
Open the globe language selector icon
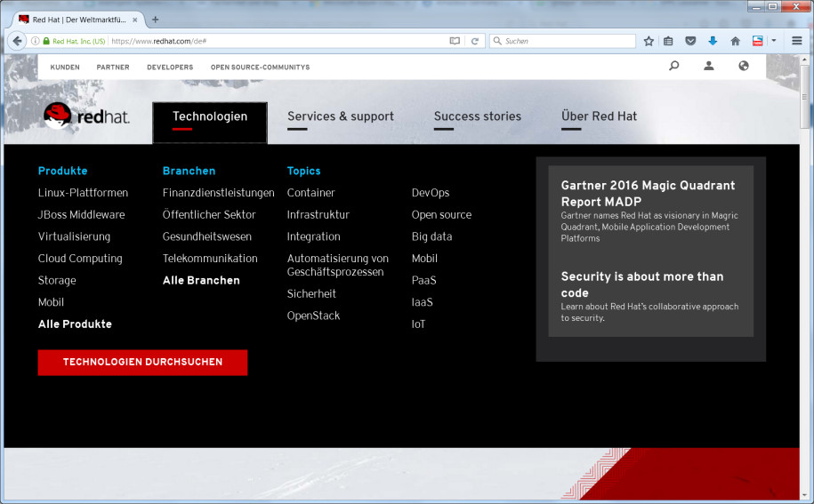[x=744, y=66]
